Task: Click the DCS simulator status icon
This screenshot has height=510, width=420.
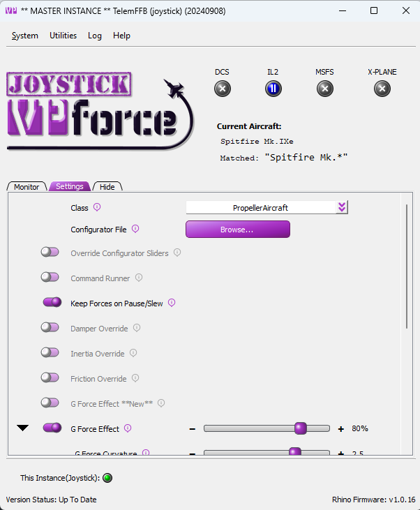Action: [223, 89]
